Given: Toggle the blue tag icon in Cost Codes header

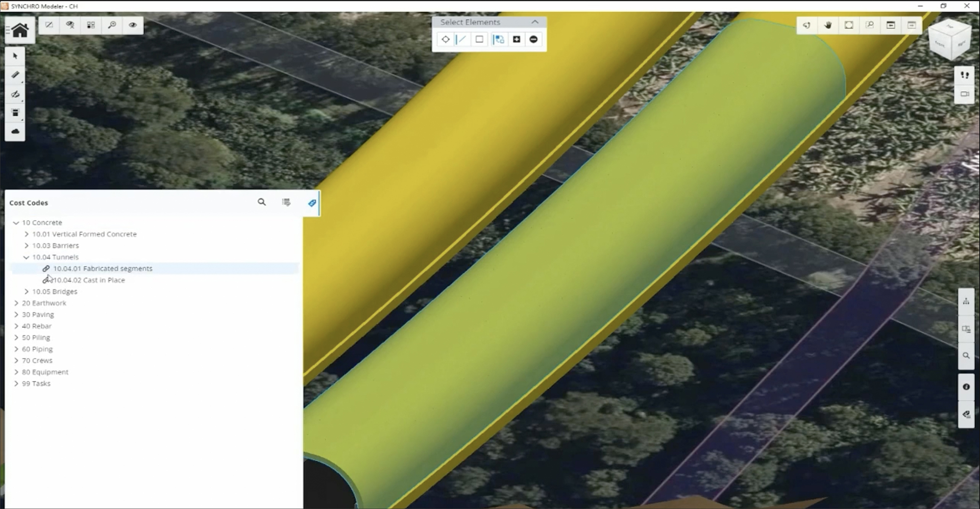Looking at the screenshot, I should [312, 203].
